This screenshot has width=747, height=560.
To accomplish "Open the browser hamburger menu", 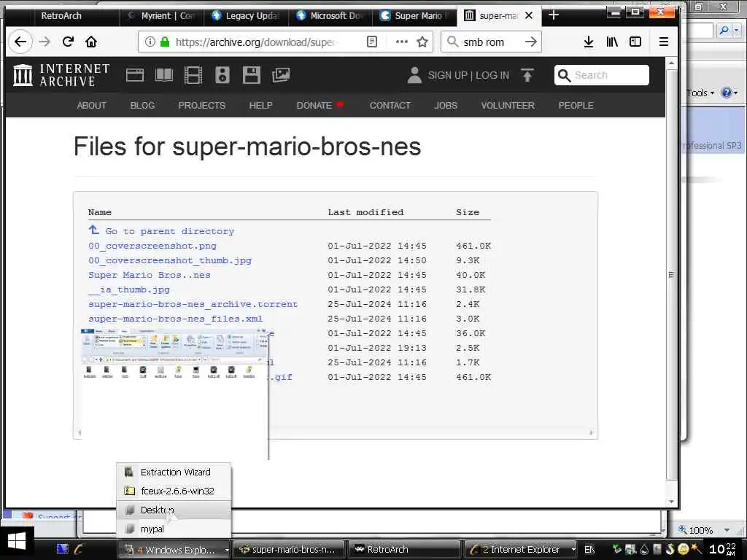I will pos(663,42).
